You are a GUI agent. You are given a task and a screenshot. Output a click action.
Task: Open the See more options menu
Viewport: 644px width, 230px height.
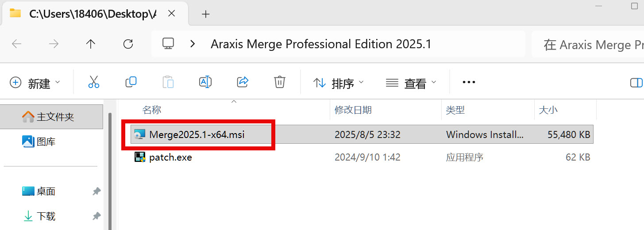pyautogui.click(x=468, y=82)
